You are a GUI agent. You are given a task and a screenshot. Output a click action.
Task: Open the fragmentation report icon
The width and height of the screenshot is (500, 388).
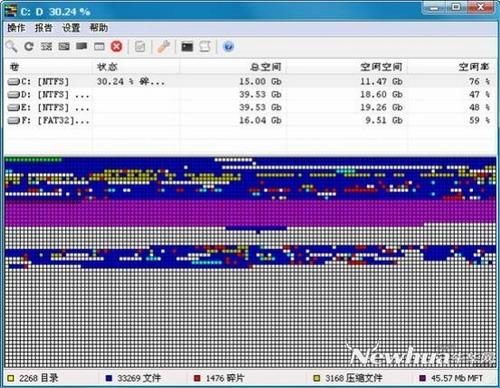[140, 47]
